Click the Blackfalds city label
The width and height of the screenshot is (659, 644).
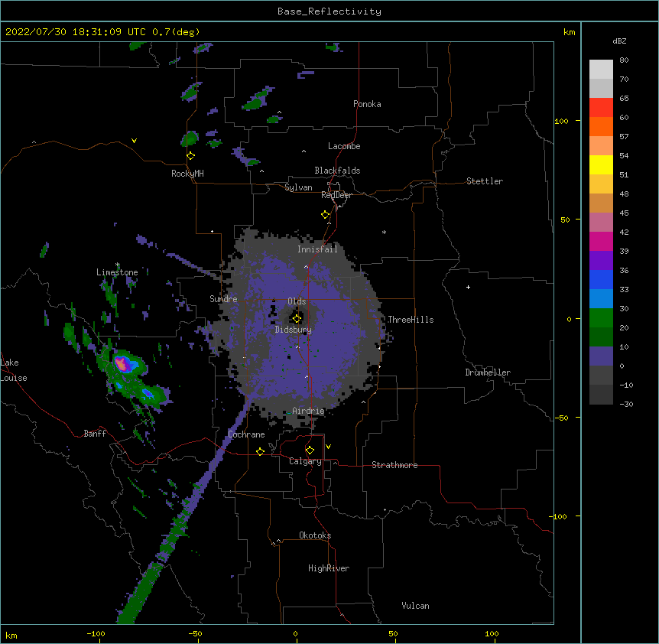pyautogui.click(x=337, y=171)
